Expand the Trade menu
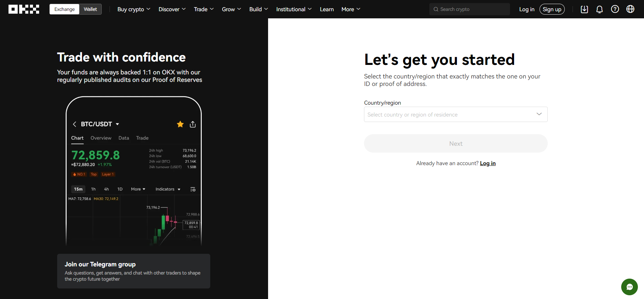 pos(203,9)
